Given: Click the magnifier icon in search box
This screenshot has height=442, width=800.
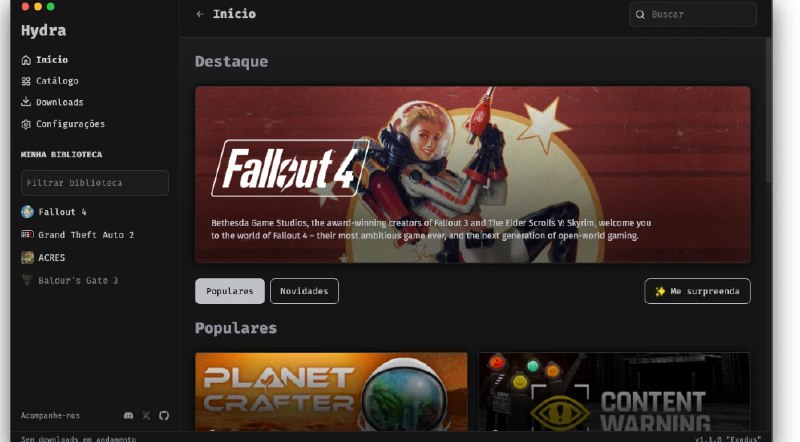Looking at the screenshot, I should 640,14.
